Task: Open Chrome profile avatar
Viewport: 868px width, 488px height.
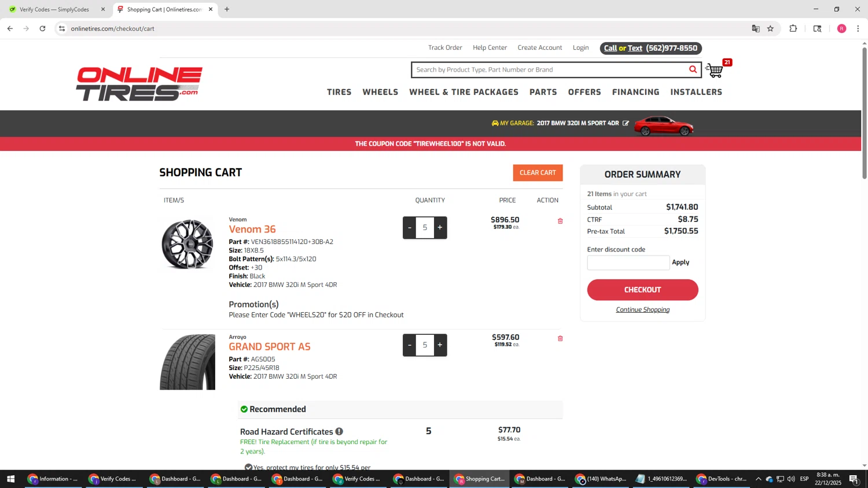Action: 841,28
